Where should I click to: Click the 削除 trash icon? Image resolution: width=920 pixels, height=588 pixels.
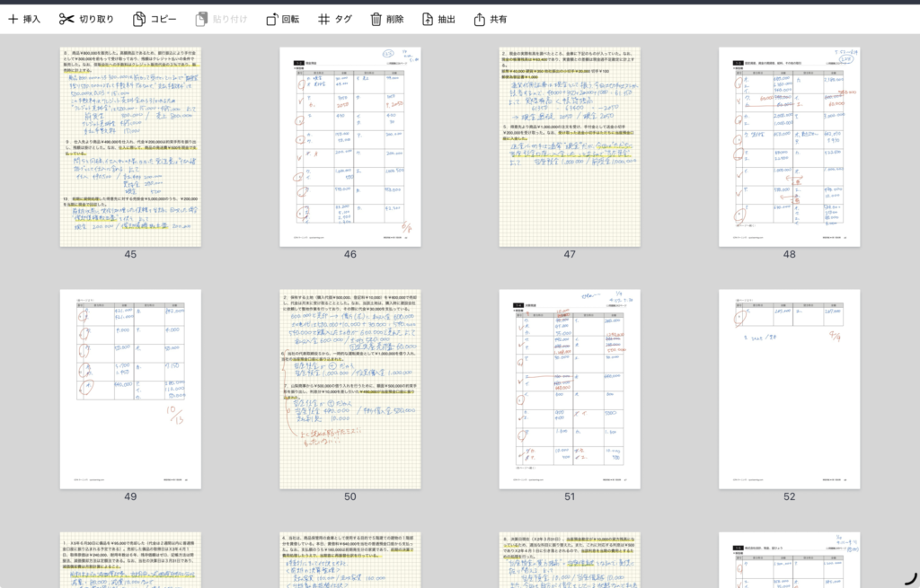point(376,20)
